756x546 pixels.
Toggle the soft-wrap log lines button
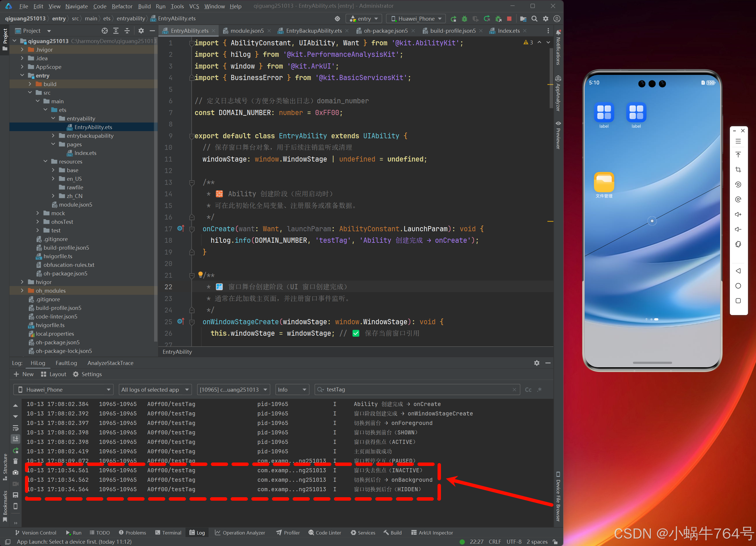(x=15, y=428)
